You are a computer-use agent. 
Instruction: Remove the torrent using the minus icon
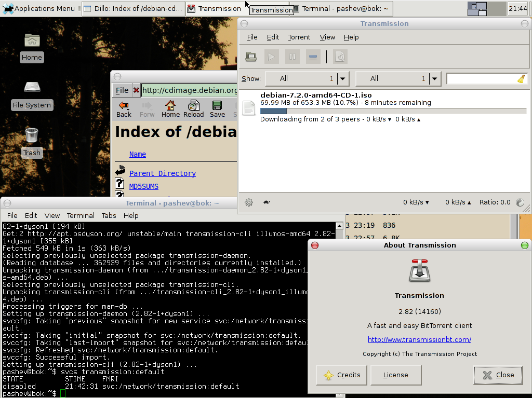[313, 57]
